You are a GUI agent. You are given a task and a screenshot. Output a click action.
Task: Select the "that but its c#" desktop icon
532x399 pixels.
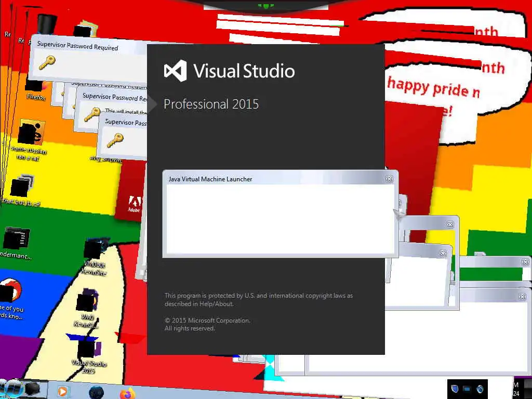[22, 190]
